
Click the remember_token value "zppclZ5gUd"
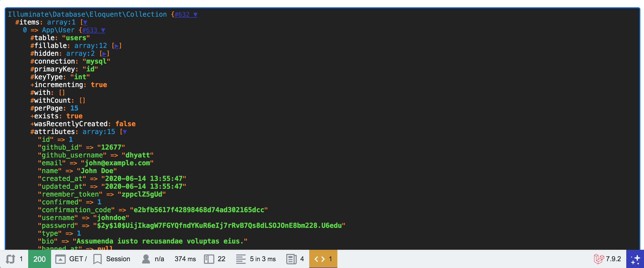(x=142, y=194)
